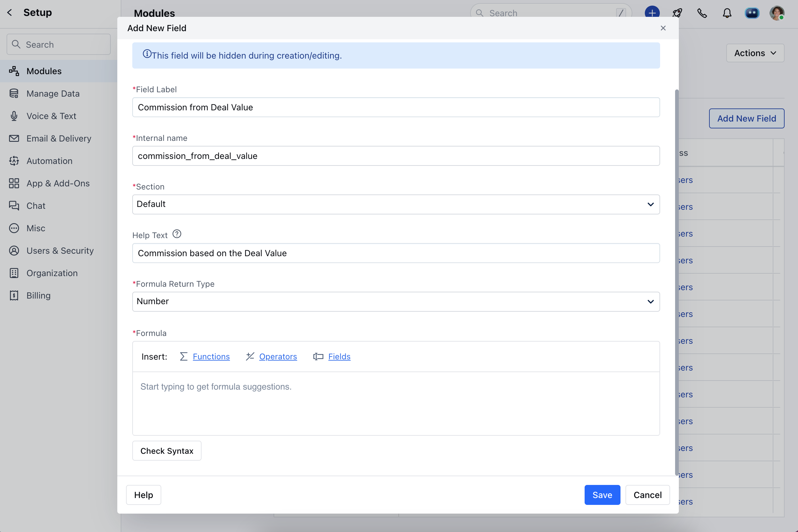Insert formula Functions link

[x=211, y=357]
